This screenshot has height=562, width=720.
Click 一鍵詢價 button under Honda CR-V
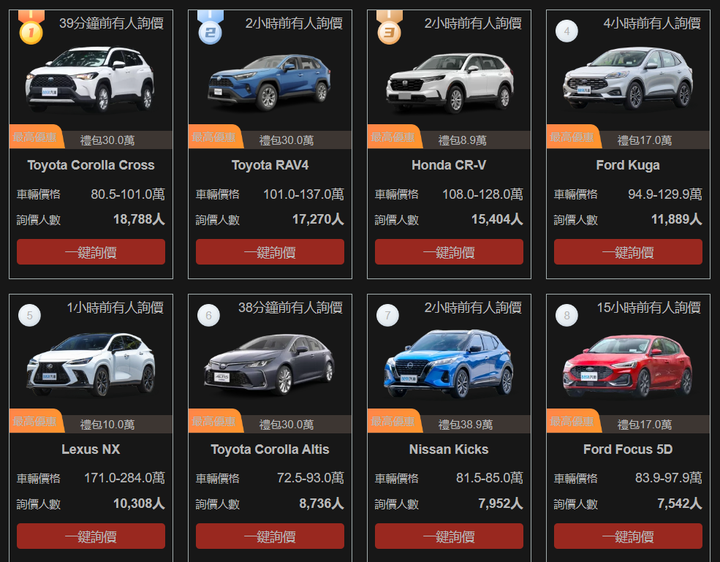449,252
